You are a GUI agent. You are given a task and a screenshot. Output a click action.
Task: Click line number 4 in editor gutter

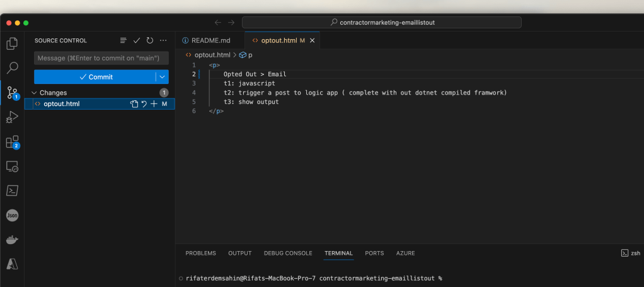point(194,93)
